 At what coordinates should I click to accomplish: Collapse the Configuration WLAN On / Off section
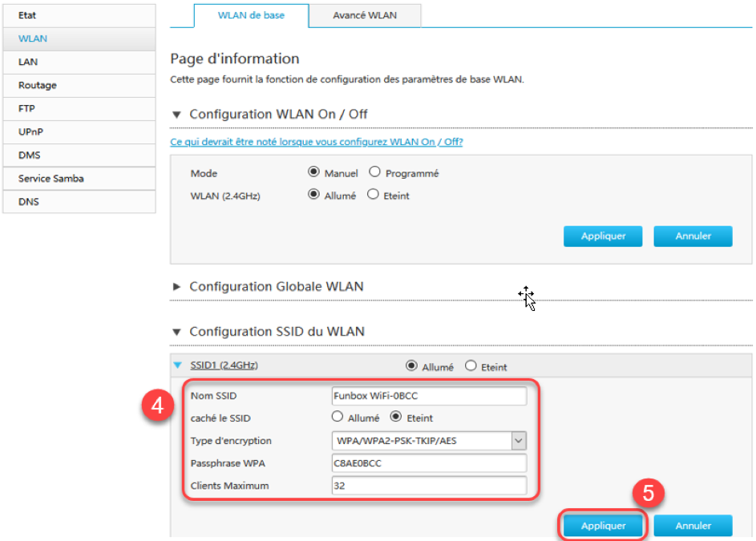(x=177, y=115)
